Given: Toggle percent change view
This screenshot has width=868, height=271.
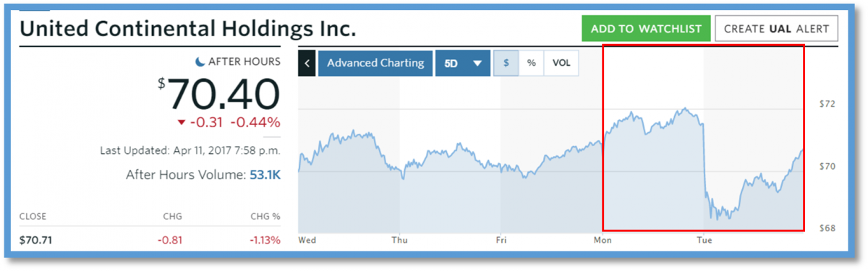Looking at the screenshot, I should pos(531,63).
